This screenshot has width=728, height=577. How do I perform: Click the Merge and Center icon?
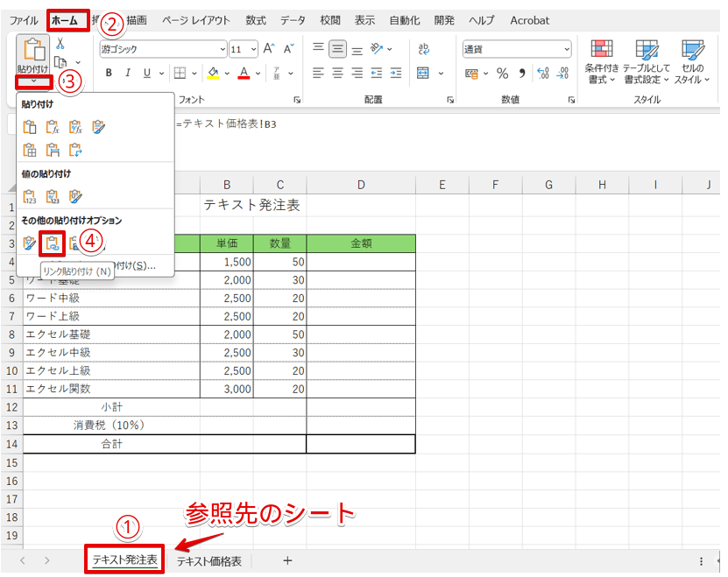click(x=423, y=73)
